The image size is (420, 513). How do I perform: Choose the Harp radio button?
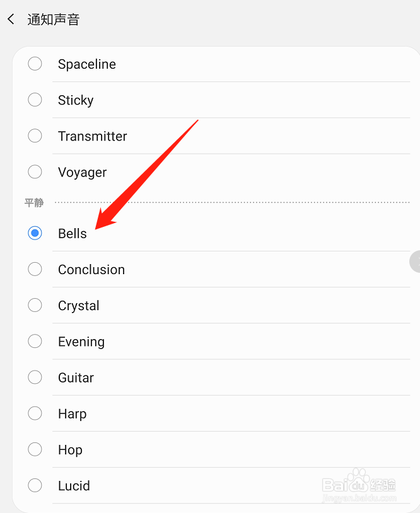click(x=35, y=413)
